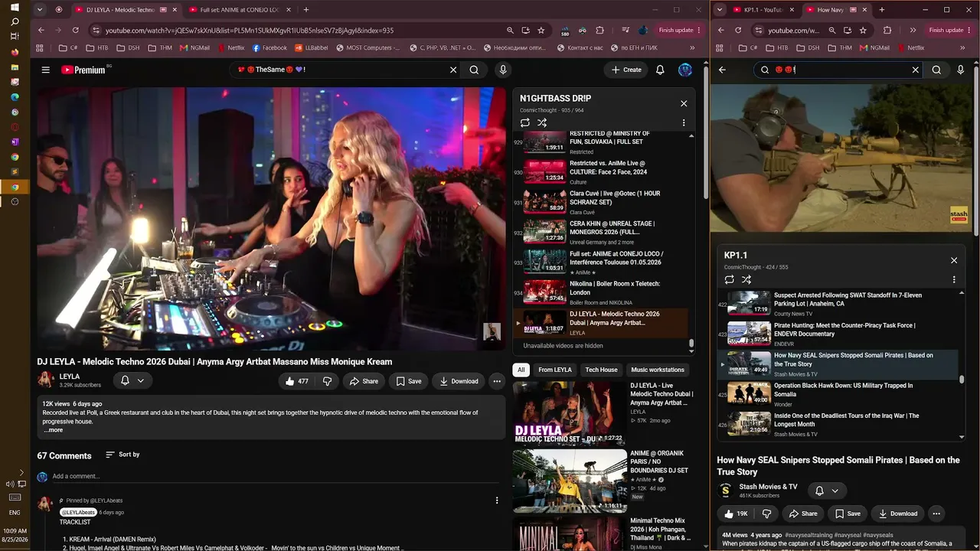Expand the description with ...more
This screenshot has width=980, height=551.
(x=53, y=430)
